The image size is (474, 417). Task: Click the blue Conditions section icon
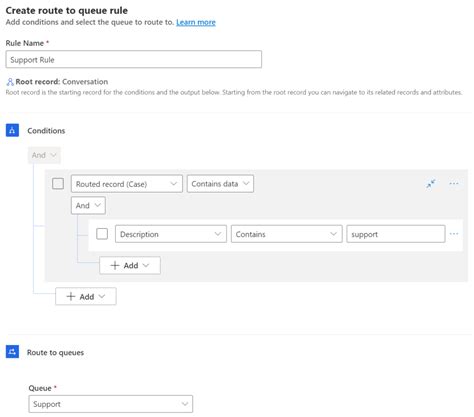pyautogui.click(x=12, y=130)
